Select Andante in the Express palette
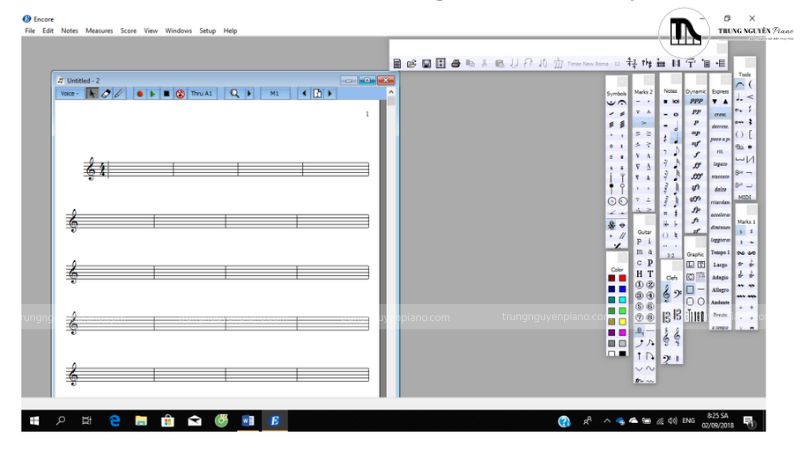This screenshot has height=450, width=800. click(x=720, y=302)
